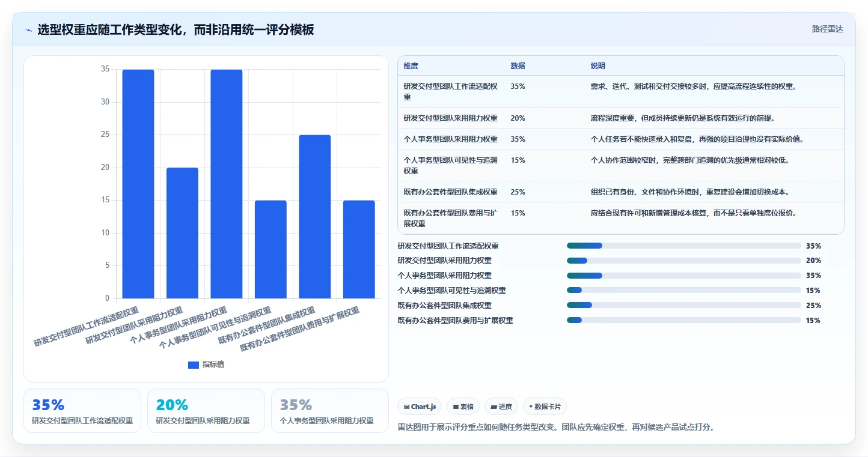Click the y-axis tick label 30
The height and width of the screenshot is (457, 868).
(x=105, y=102)
